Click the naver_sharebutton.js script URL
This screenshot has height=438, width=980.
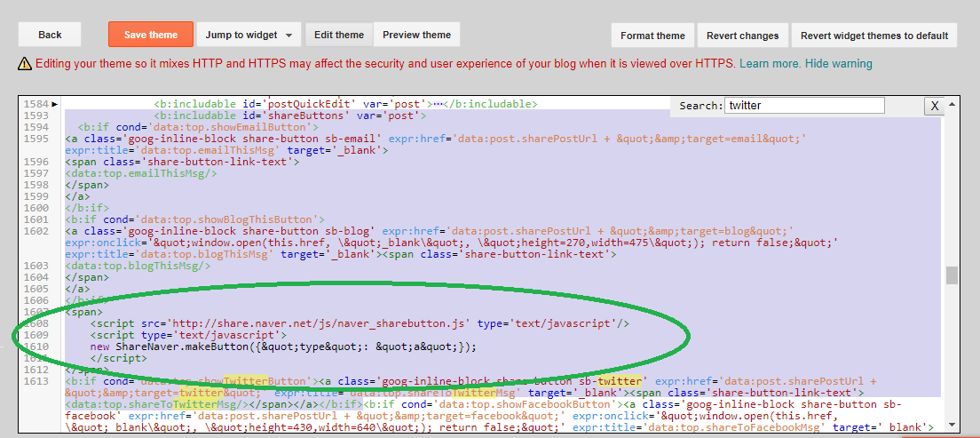pyautogui.click(x=319, y=323)
